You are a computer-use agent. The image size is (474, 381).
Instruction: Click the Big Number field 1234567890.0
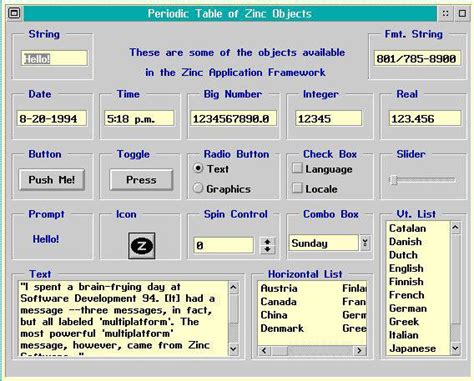[233, 119]
